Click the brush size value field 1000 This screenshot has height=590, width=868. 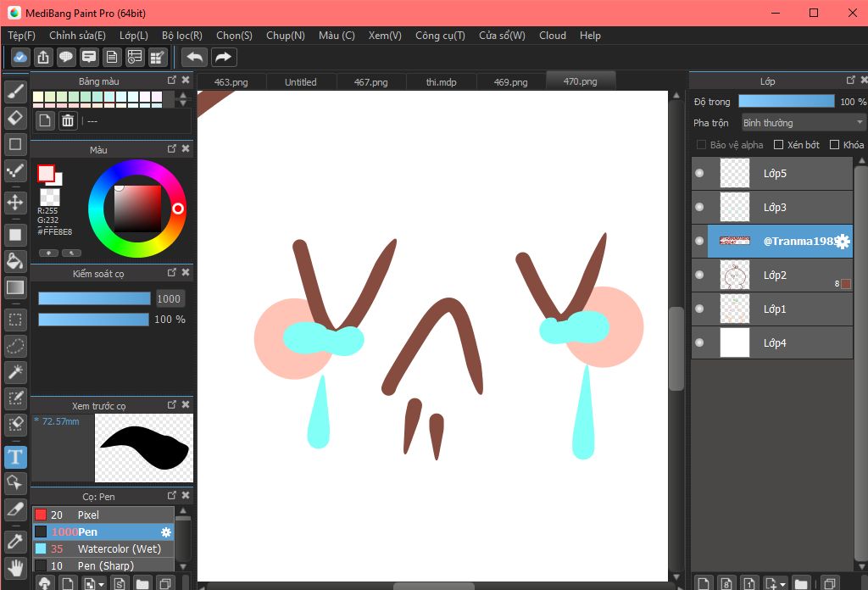(x=169, y=299)
